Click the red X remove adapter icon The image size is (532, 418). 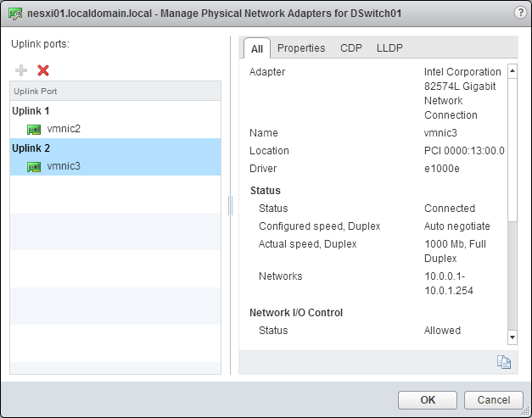pos(43,70)
